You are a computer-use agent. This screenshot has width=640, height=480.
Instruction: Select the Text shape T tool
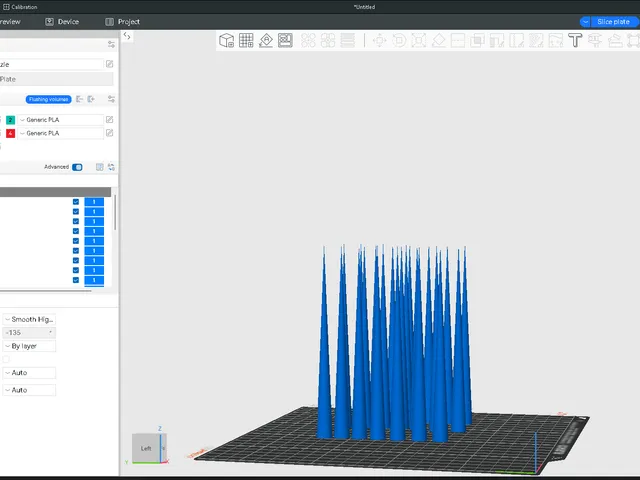pyautogui.click(x=575, y=40)
